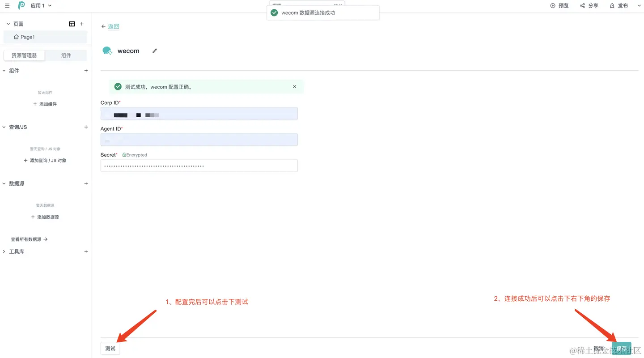Click the wecom 数据源连接成功 toast
Screen dimensions: 644x358
[323, 13]
